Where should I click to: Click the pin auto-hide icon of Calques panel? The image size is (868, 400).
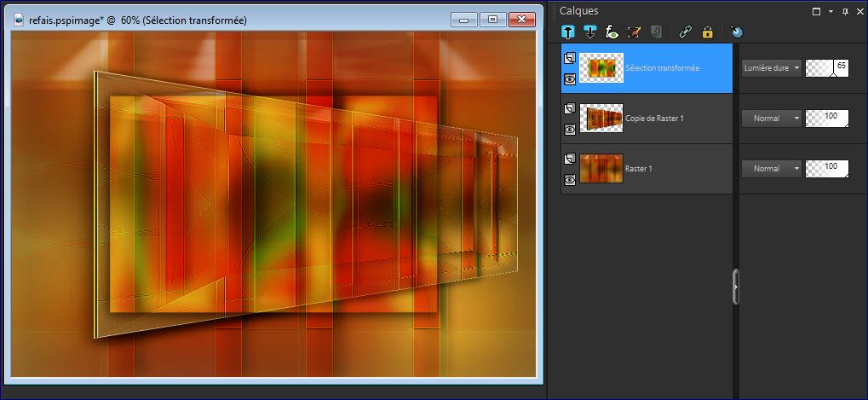845,11
